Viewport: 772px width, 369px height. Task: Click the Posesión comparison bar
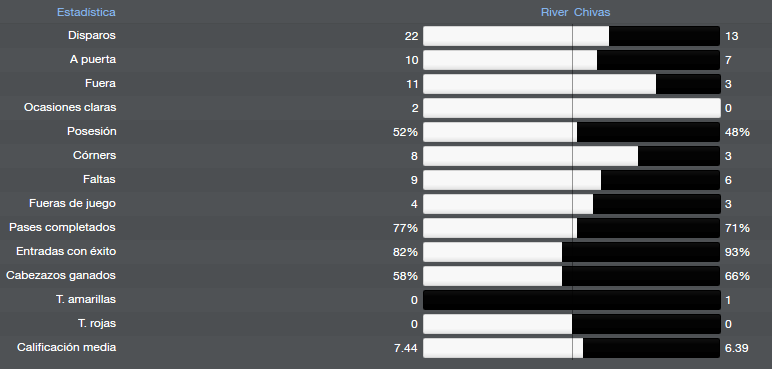pos(572,132)
